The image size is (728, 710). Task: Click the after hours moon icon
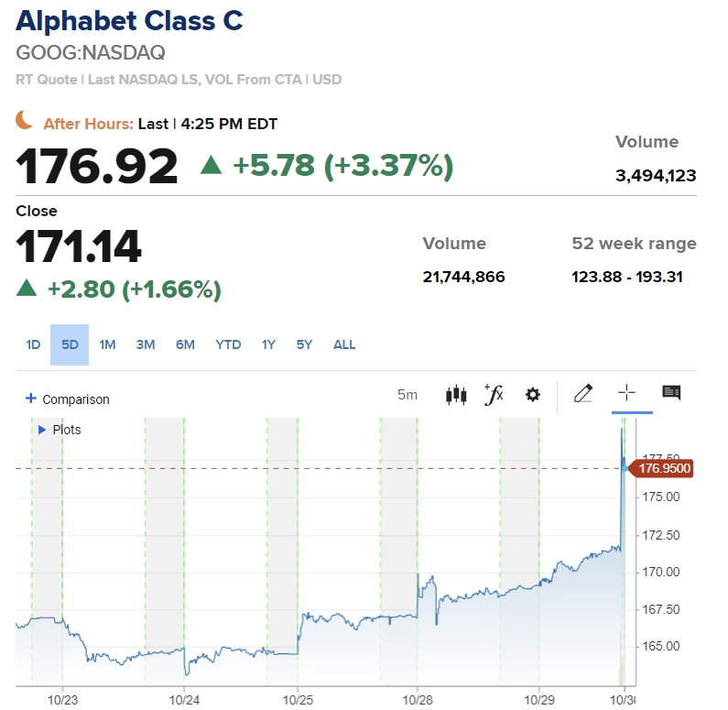coord(25,120)
